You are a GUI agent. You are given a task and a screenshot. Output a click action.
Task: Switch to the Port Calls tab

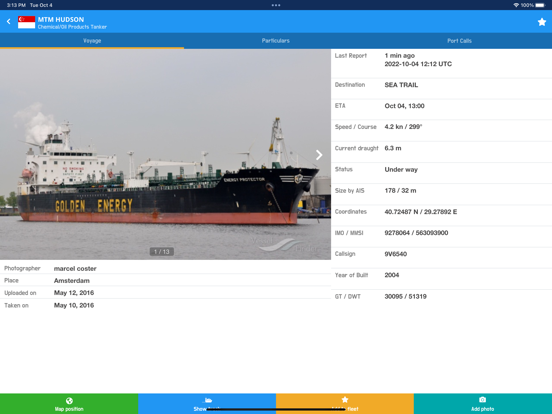click(x=459, y=41)
